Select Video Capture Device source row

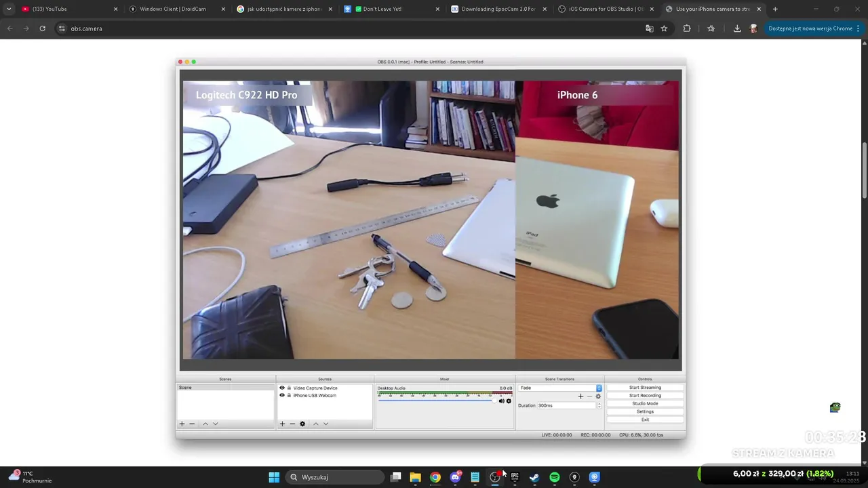tap(325, 388)
